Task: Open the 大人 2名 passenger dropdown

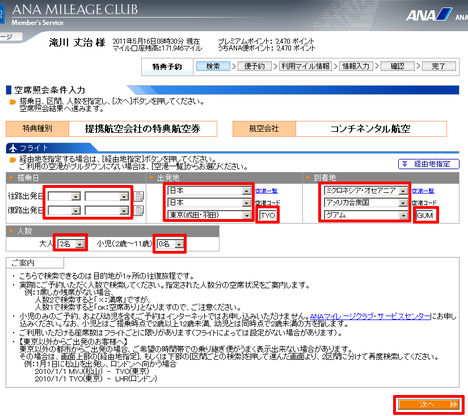Action: [71, 244]
